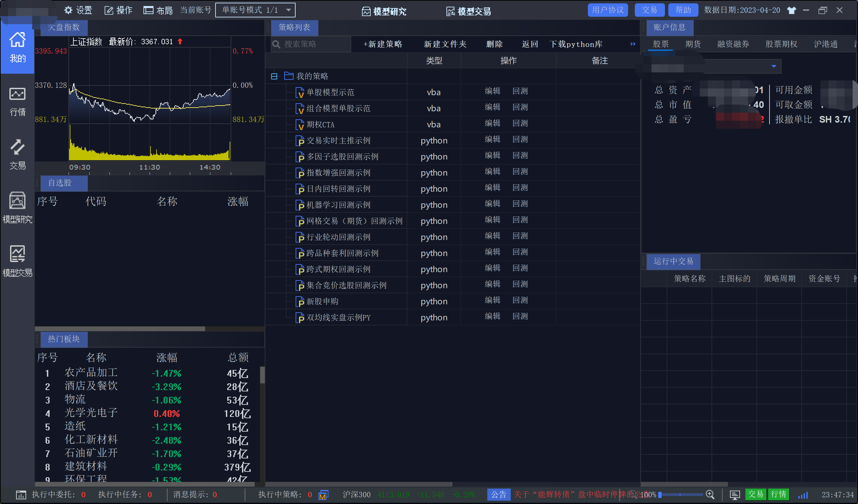858x504 pixels.
Task: Click the python icon of 双均线实盘示例PY
Action: [300, 317]
